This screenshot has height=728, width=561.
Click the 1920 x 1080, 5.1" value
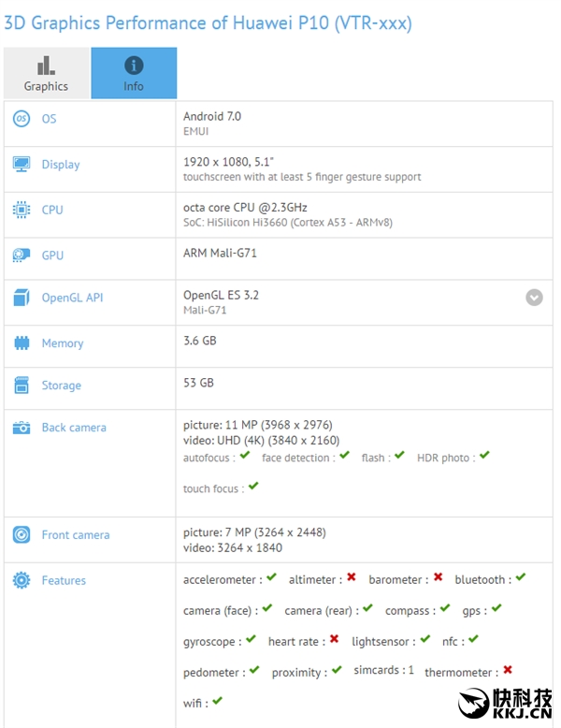pyautogui.click(x=228, y=162)
